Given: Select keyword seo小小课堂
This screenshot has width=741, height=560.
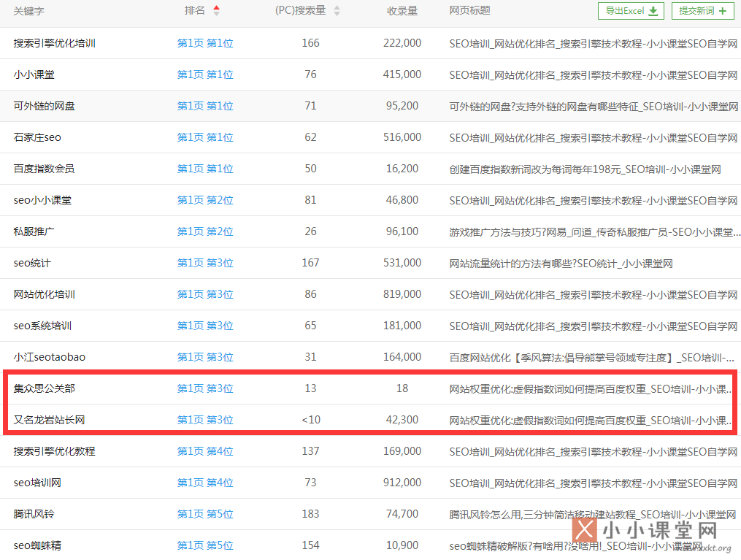Looking at the screenshot, I should 42,200.
